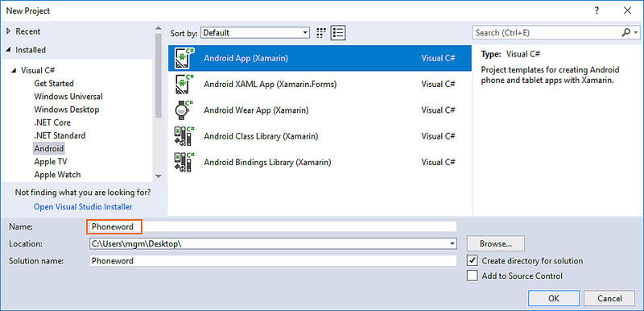Open Visual Studio Installer link
The height and width of the screenshot is (311, 644).
coord(83,206)
